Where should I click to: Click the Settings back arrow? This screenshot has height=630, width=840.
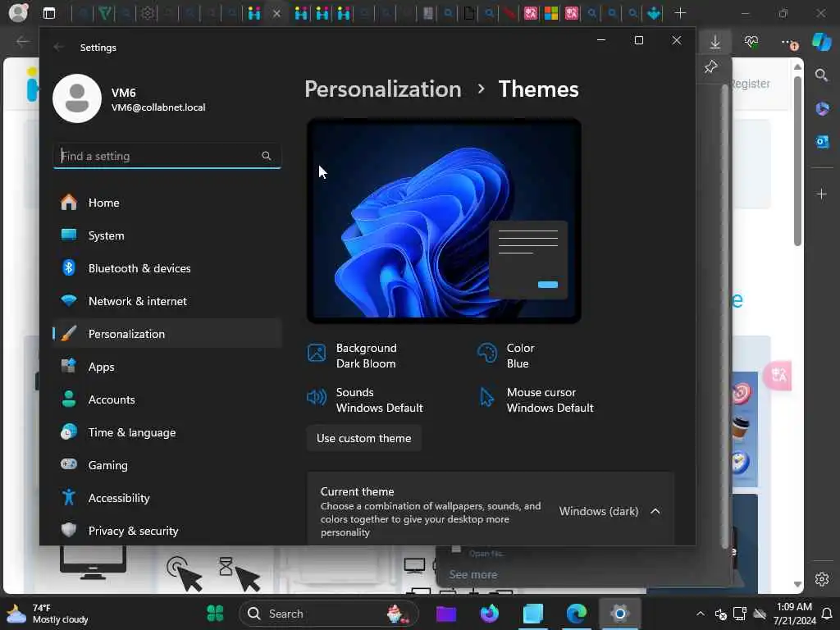click(x=58, y=47)
